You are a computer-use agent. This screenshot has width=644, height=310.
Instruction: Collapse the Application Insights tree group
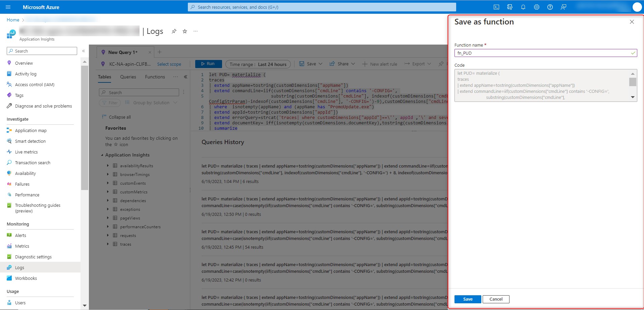102,155
